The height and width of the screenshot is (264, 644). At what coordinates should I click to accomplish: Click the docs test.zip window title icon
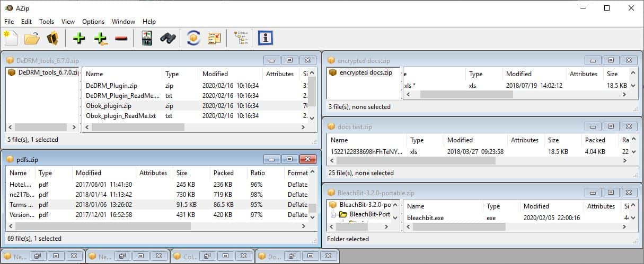click(x=331, y=126)
